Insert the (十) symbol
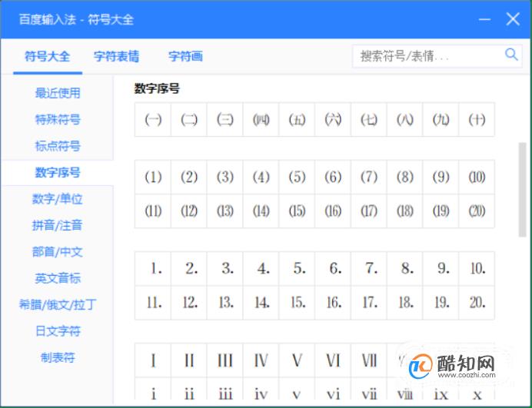Image resolution: width=532 pixels, height=408 pixels. pyautogui.click(x=477, y=119)
